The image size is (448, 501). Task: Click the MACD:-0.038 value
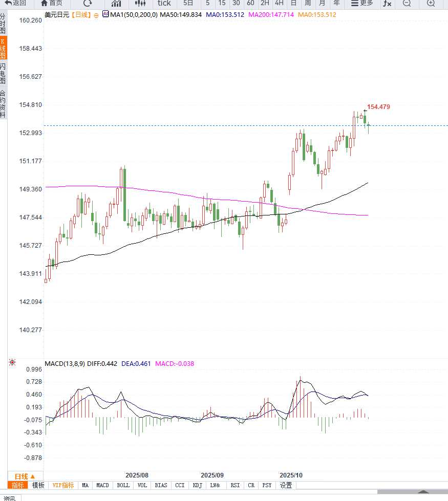click(x=175, y=364)
